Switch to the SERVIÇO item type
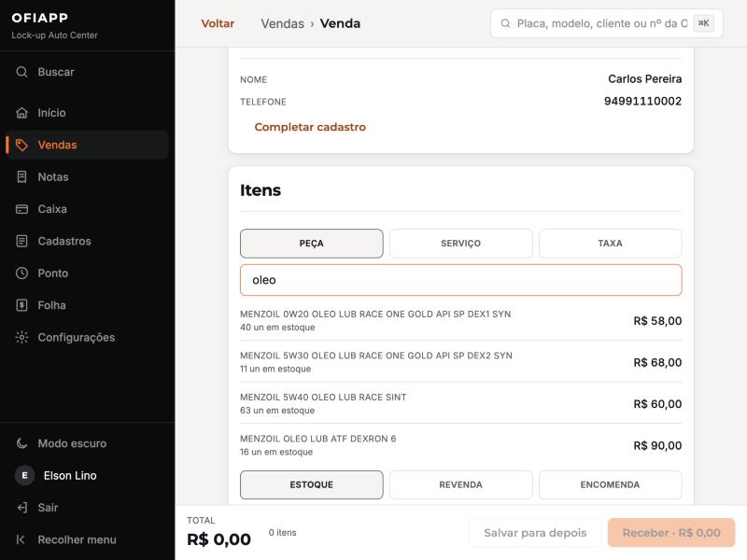 [x=460, y=244]
